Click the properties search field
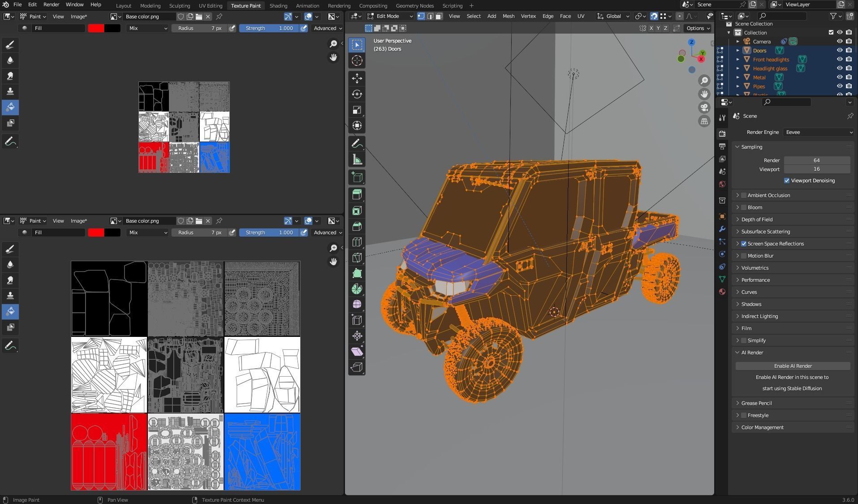The height and width of the screenshot is (504, 858). tap(787, 102)
